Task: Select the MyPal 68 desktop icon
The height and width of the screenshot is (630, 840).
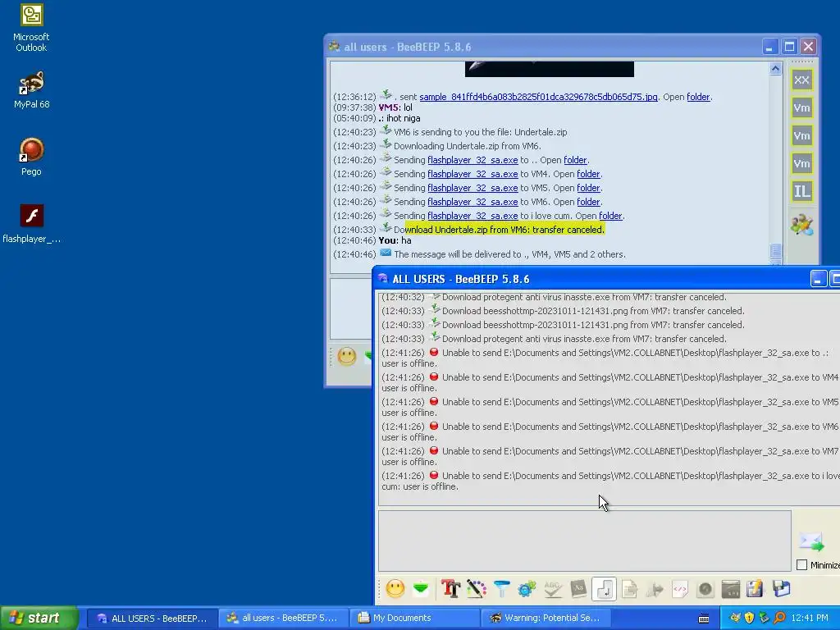Action: (x=31, y=90)
